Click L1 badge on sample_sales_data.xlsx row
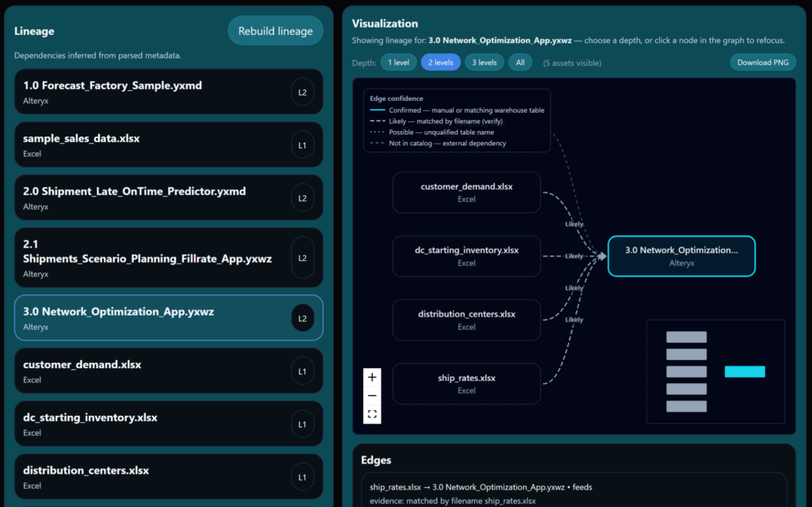 pyautogui.click(x=302, y=145)
